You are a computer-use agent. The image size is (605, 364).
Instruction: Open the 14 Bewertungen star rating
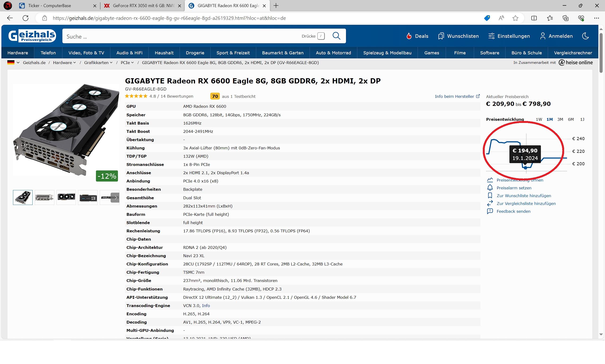click(x=159, y=96)
